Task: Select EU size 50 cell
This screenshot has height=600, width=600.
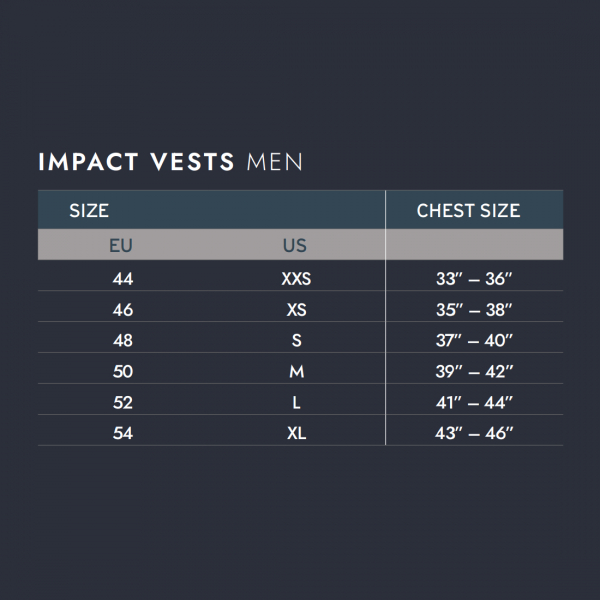Action: pyautogui.click(x=123, y=371)
